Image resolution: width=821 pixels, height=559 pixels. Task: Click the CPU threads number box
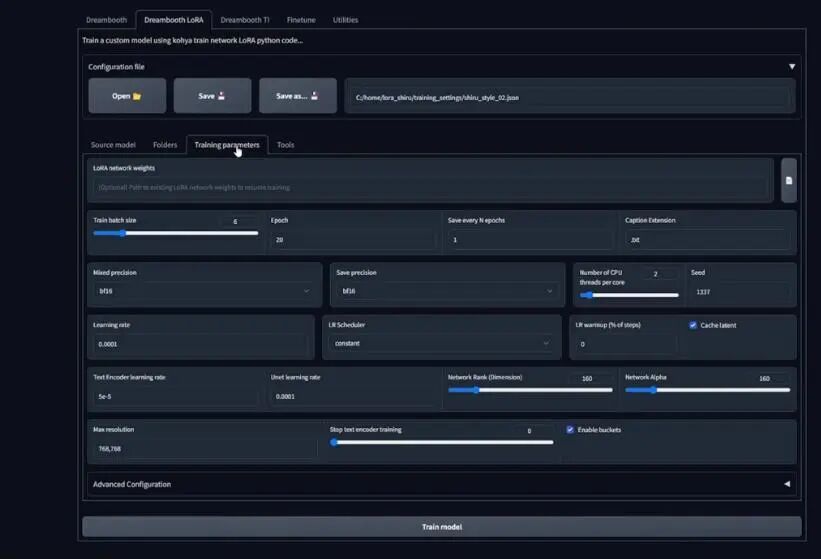click(x=660, y=274)
